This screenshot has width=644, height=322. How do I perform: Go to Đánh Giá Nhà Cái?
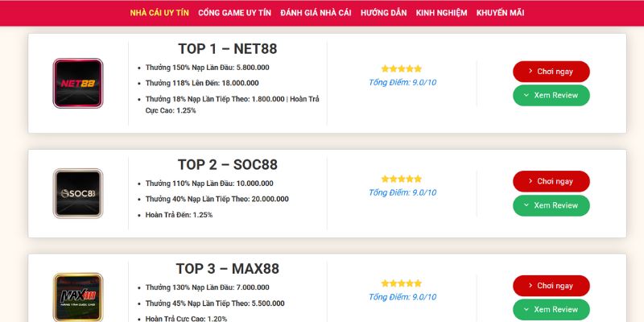point(316,13)
